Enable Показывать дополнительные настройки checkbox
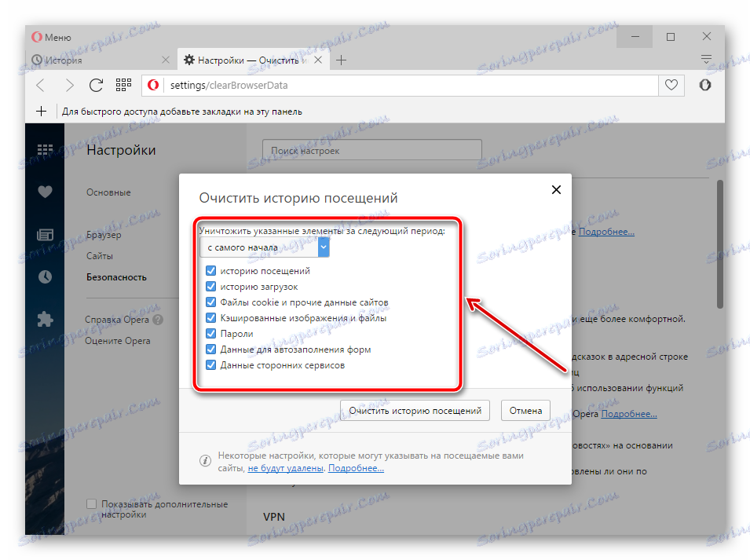 click(91, 503)
